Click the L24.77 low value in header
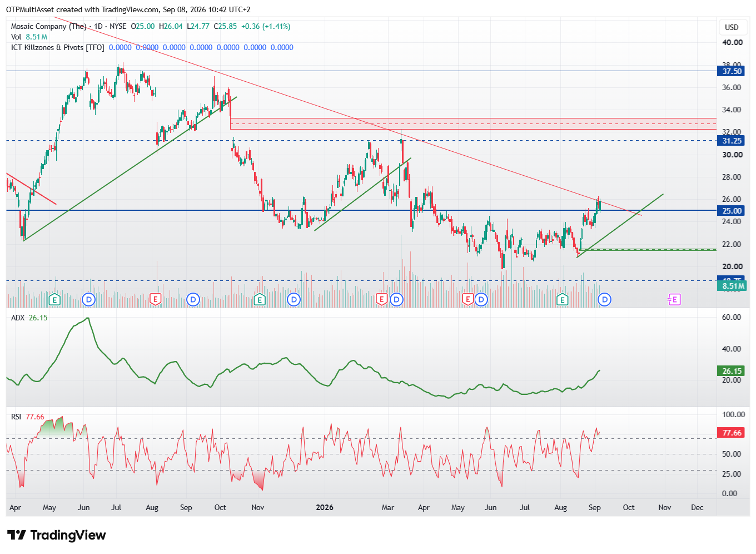This screenshot has width=756, height=554. tap(198, 26)
